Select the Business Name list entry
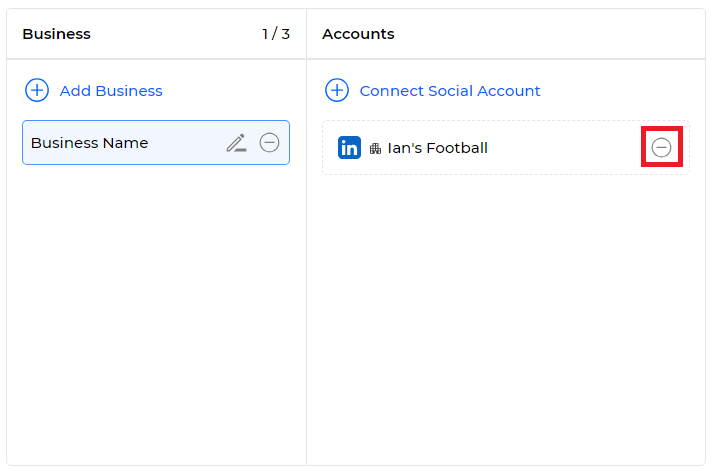 tap(156, 142)
